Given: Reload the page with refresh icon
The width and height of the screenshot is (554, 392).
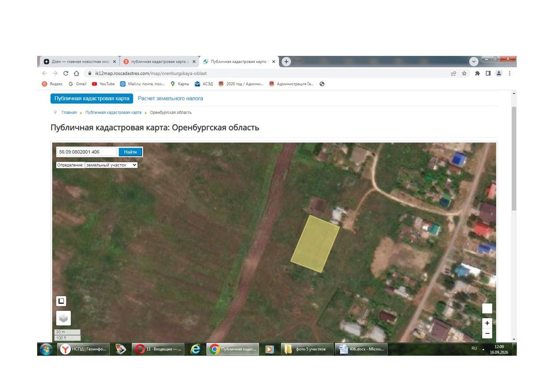Looking at the screenshot, I should pos(66,73).
